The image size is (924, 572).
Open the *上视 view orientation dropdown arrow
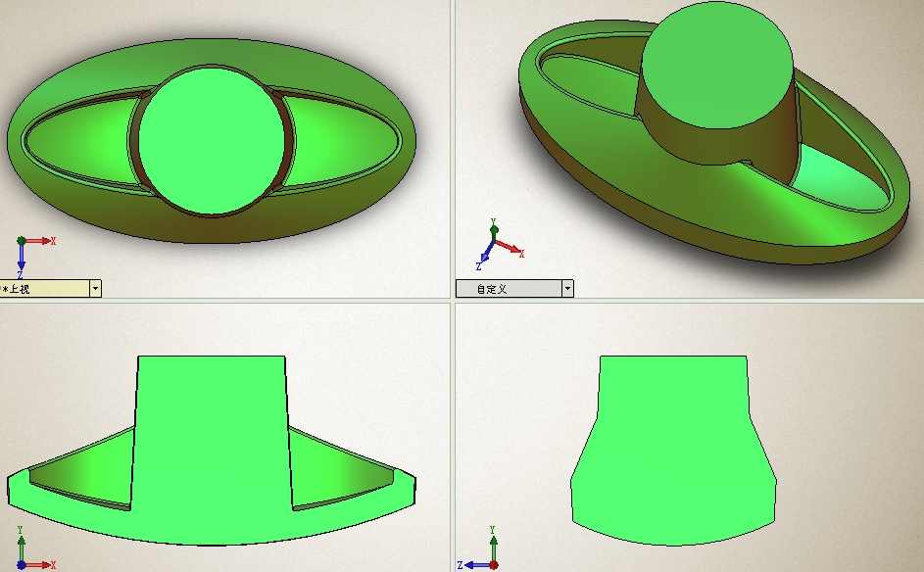(95, 289)
